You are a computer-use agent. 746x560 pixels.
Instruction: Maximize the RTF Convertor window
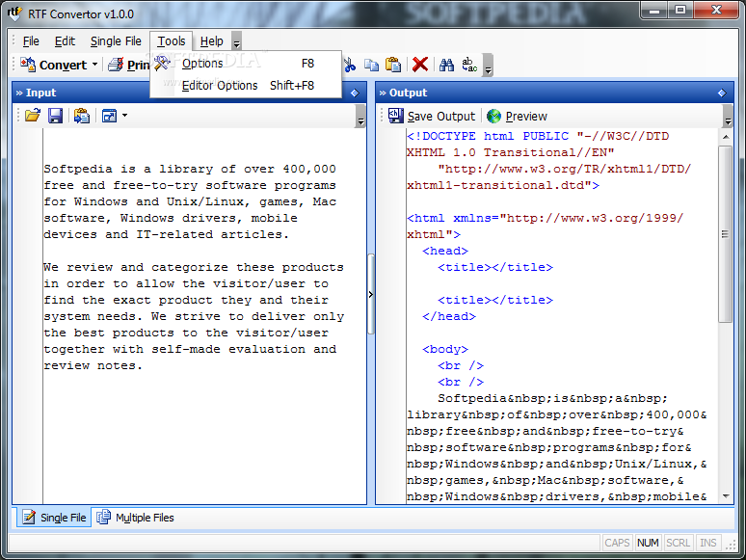point(680,11)
